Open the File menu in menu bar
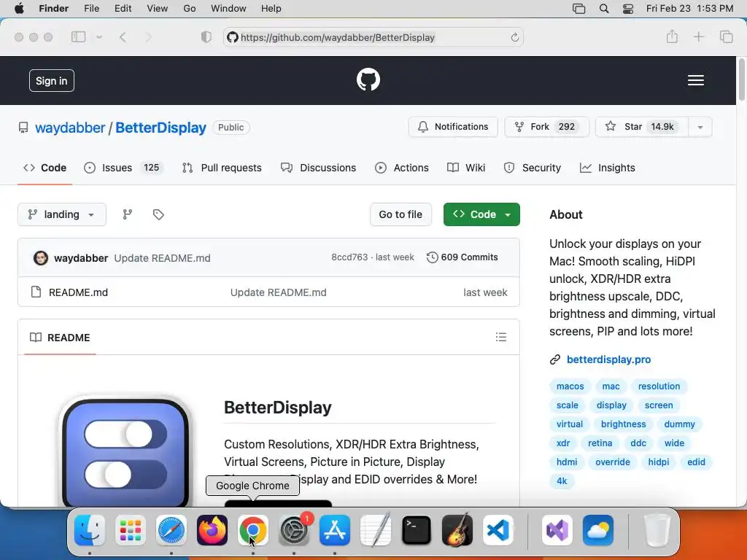Viewport: 747px width, 560px height. click(91, 9)
